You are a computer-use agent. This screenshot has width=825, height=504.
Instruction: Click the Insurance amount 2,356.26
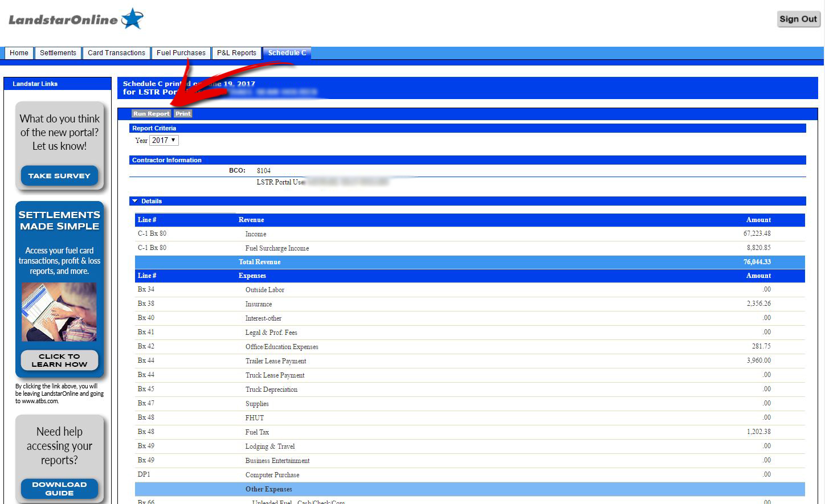coord(759,304)
